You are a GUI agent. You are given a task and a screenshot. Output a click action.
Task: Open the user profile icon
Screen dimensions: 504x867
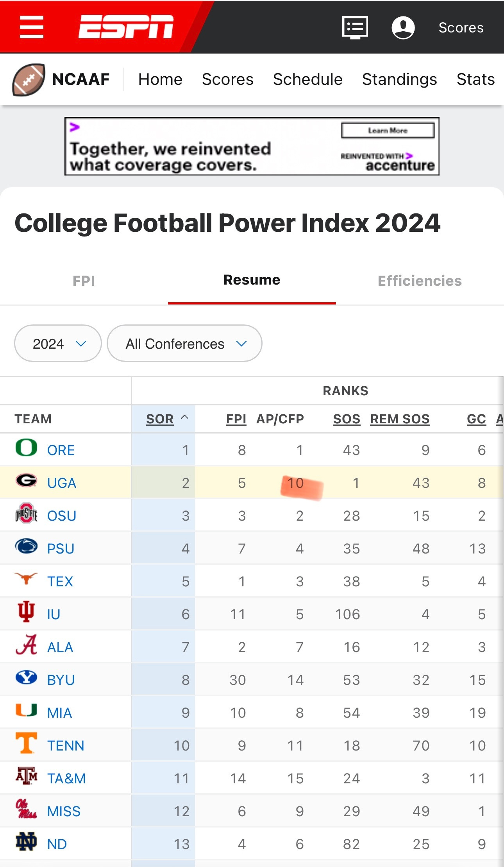coord(403,27)
